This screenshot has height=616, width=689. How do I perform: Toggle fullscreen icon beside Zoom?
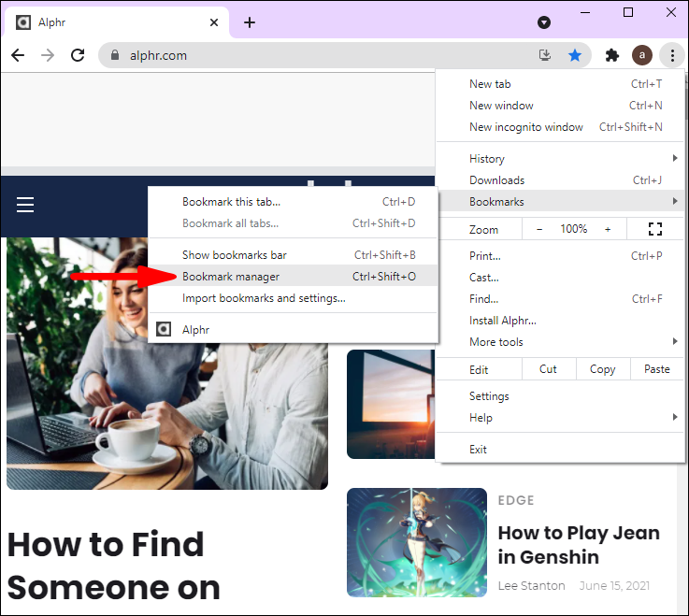point(655,229)
